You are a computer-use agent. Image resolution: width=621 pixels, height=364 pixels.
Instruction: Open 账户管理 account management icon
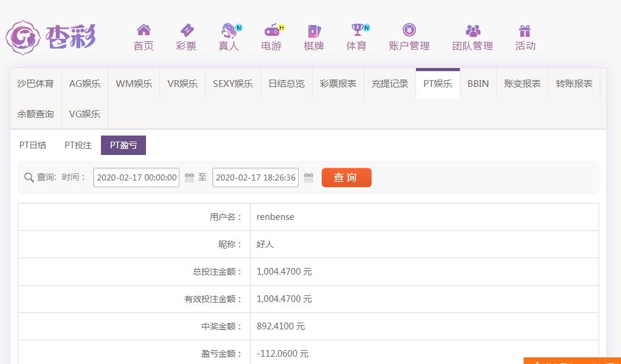(x=409, y=30)
